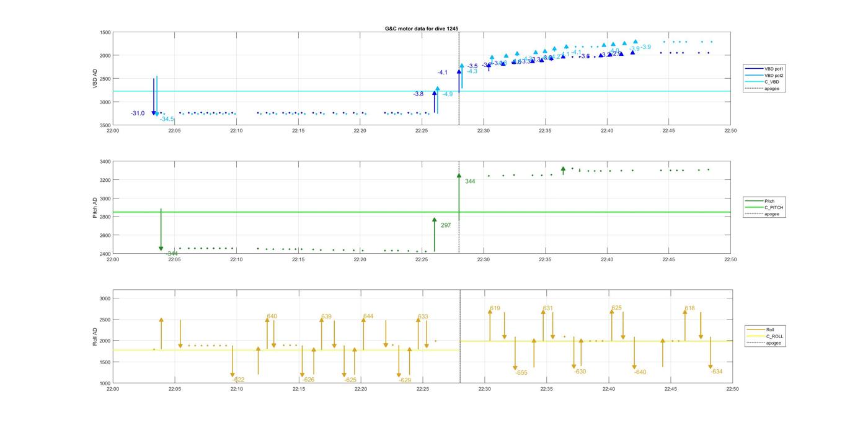
Task: Click the "-634" roll data label
Action: 716,372
